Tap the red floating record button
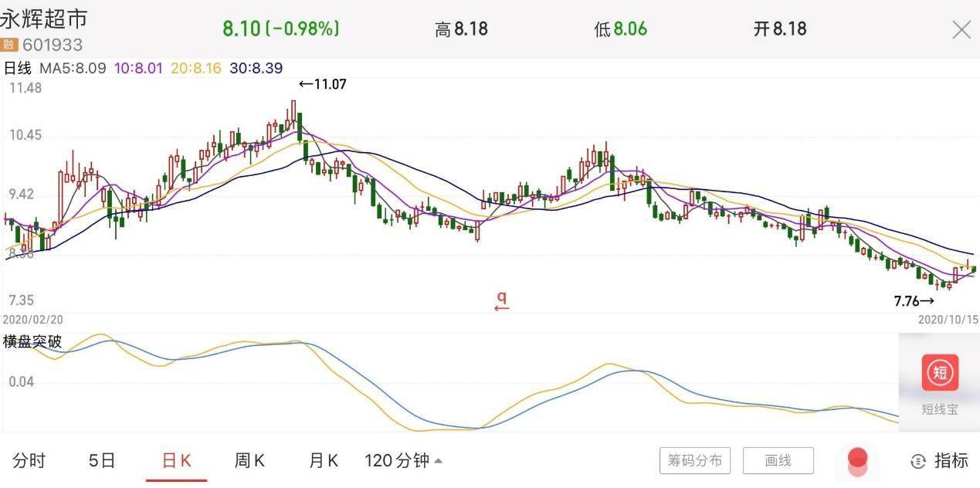The width and height of the screenshot is (980, 488). point(857,459)
